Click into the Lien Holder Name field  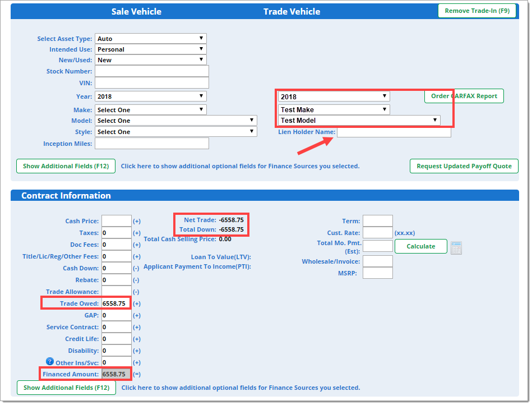tap(394, 132)
